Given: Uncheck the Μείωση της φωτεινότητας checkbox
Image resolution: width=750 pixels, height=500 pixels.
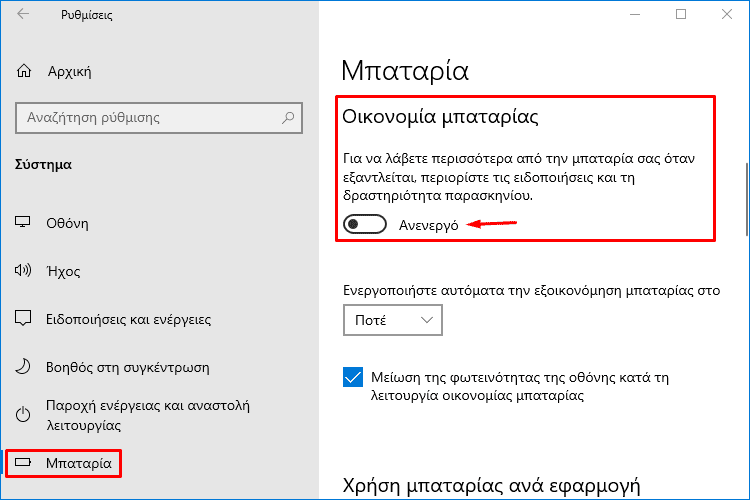Looking at the screenshot, I should (x=353, y=377).
